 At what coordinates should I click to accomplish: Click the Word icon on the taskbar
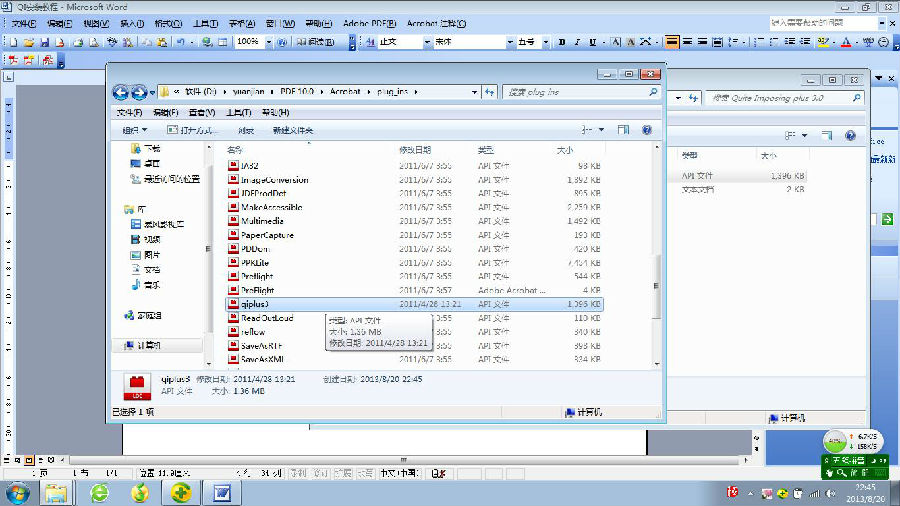222,492
